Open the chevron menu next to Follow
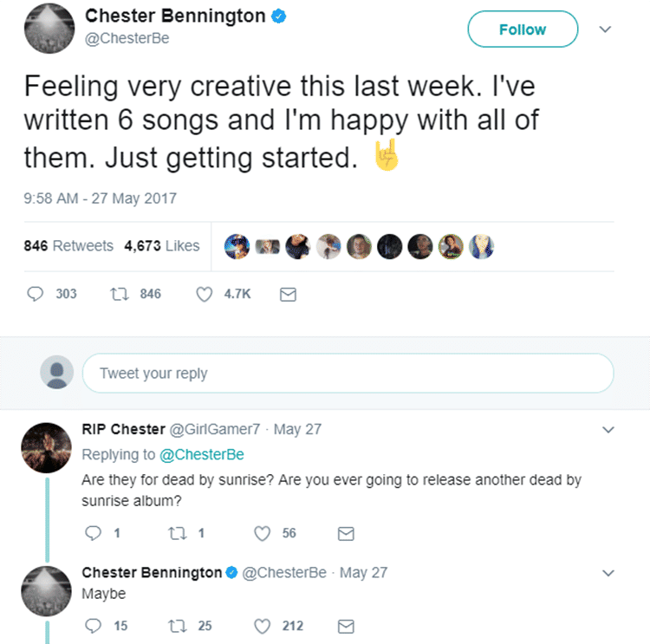This screenshot has height=644, width=650. click(x=606, y=29)
